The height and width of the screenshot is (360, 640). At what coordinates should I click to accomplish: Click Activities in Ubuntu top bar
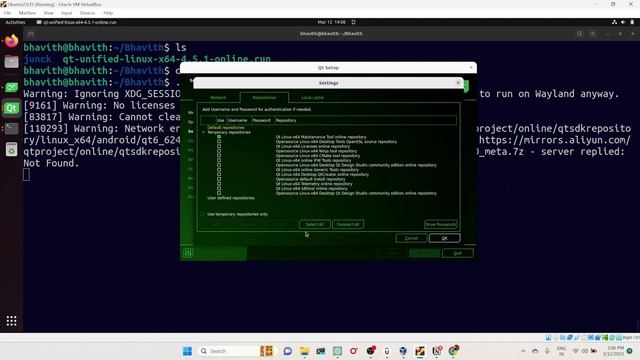tap(16, 22)
